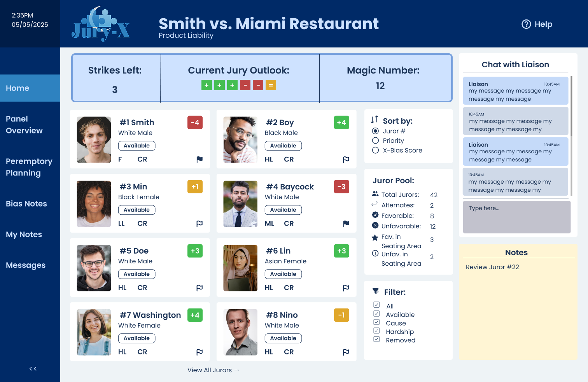Click the chat panel scrollbar
The image size is (588, 382).
click(x=571, y=136)
